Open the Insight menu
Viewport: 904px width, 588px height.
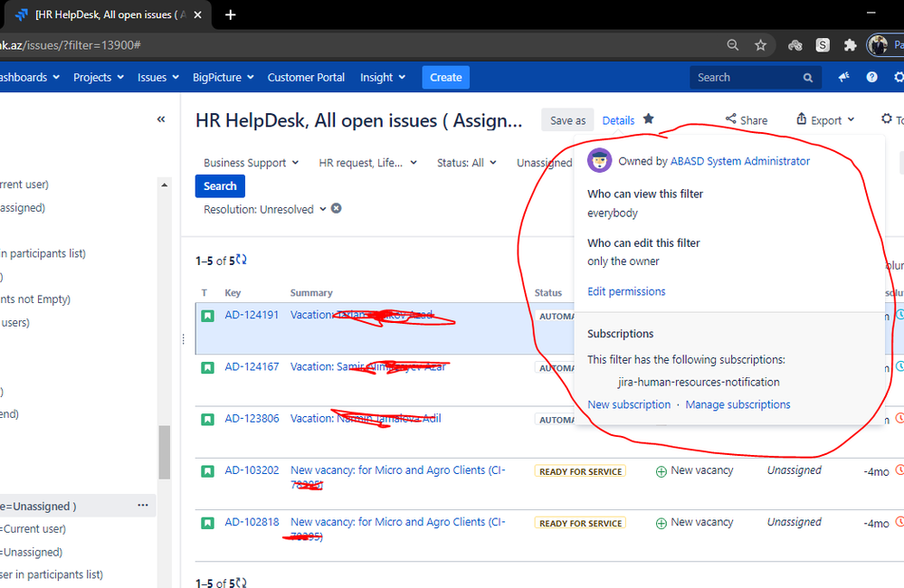coord(383,77)
